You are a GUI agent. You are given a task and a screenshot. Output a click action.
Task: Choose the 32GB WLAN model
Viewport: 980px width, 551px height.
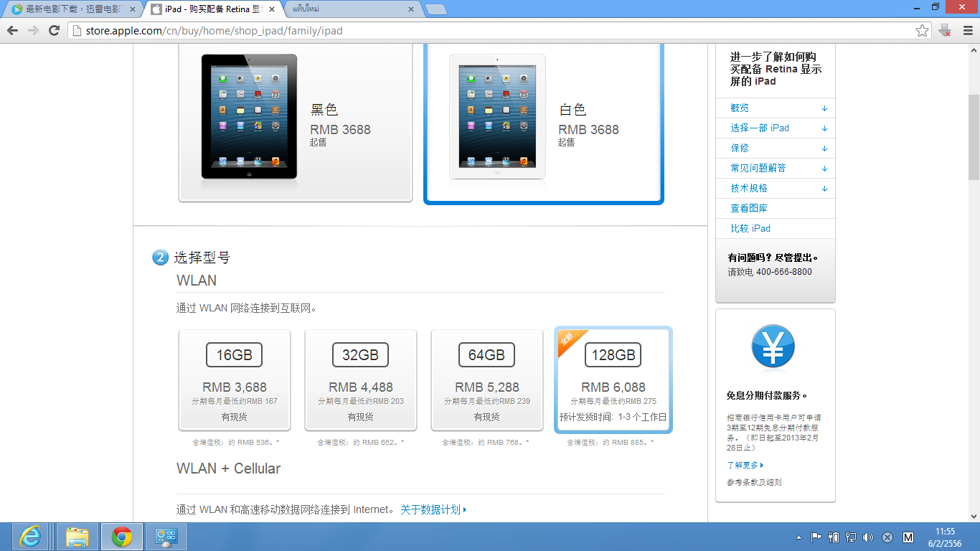[x=361, y=380]
